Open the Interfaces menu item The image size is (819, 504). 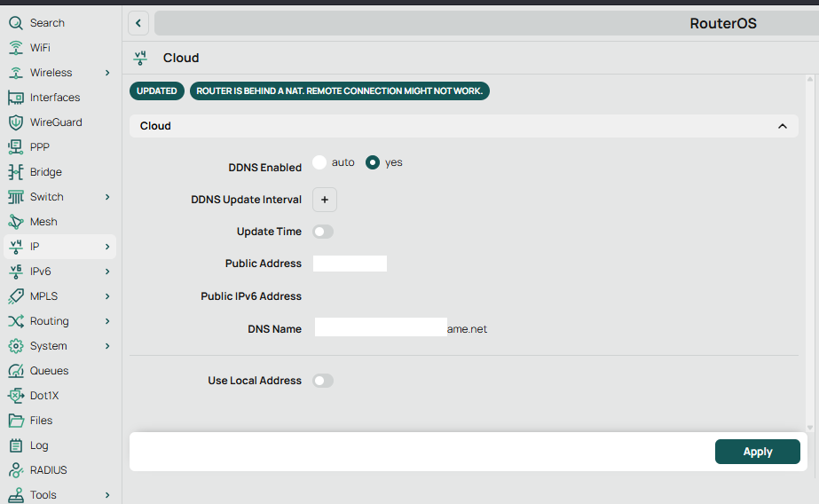coord(59,98)
